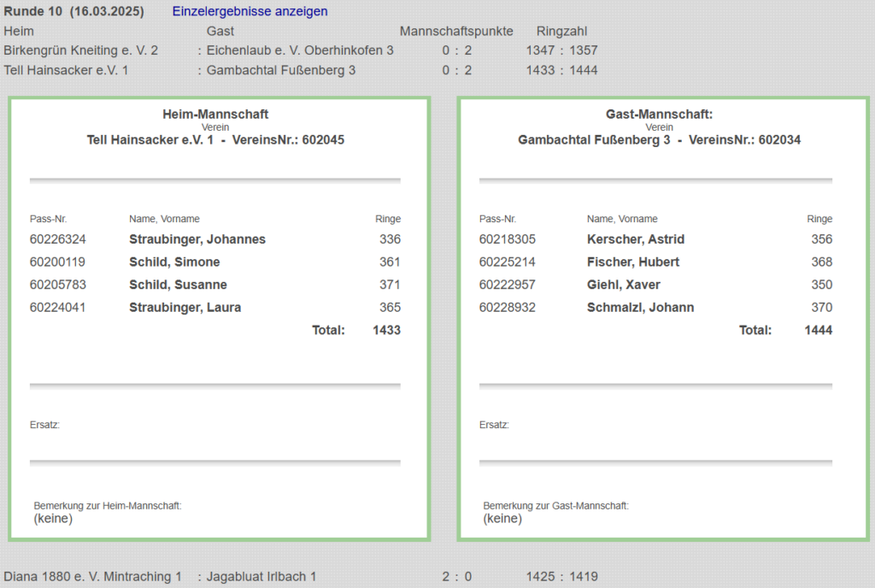875x588 pixels.
Task: Click the 'Ringzahl' column header
Action: (x=561, y=31)
